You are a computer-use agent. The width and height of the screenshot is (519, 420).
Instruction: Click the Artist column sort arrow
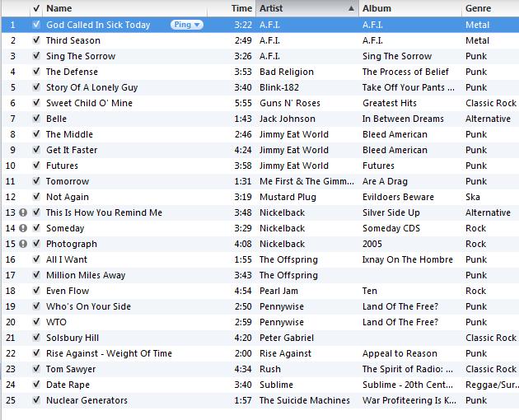pos(351,8)
